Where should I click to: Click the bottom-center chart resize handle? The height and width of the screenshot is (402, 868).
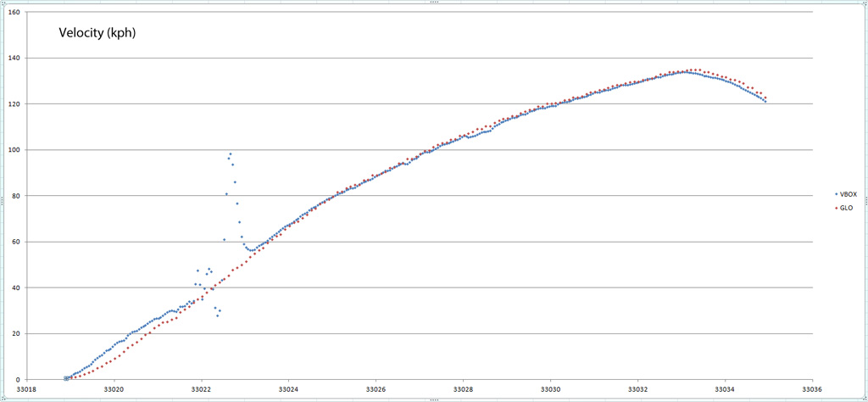point(434,399)
